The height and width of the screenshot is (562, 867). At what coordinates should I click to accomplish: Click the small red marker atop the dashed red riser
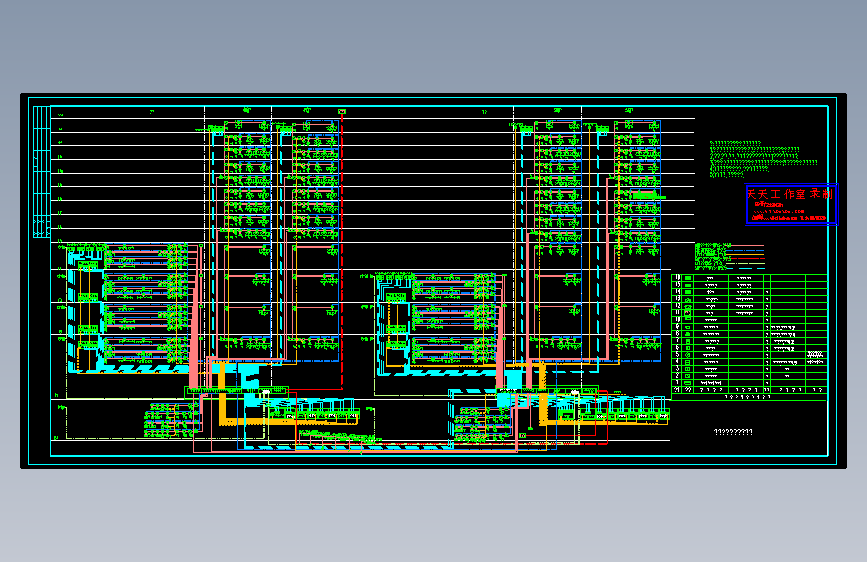pyautogui.click(x=342, y=112)
